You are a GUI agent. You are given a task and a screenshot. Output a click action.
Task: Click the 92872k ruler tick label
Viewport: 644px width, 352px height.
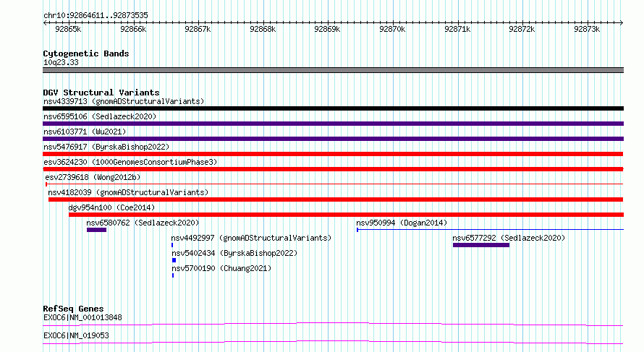[x=522, y=29]
